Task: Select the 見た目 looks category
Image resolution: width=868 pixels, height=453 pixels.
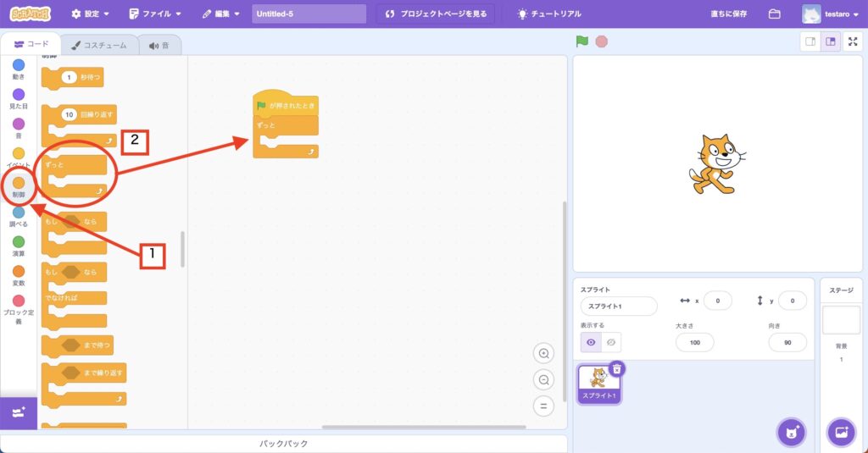Action: 19,98
